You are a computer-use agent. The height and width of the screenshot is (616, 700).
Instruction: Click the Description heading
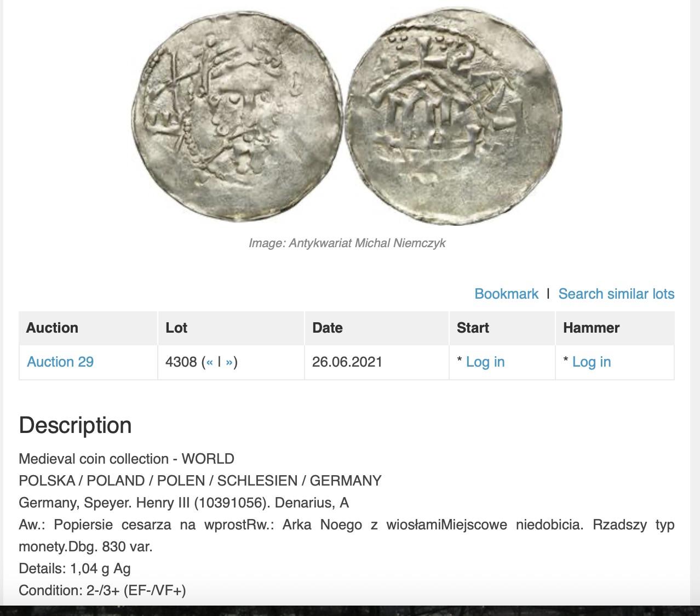pyautogui.click(x=76, y=425)
